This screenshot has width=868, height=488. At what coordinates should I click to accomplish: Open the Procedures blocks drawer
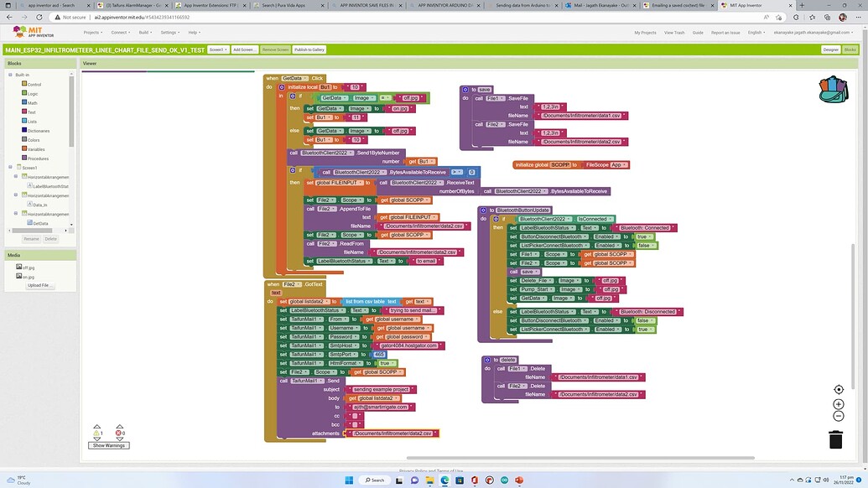(37, 158)
